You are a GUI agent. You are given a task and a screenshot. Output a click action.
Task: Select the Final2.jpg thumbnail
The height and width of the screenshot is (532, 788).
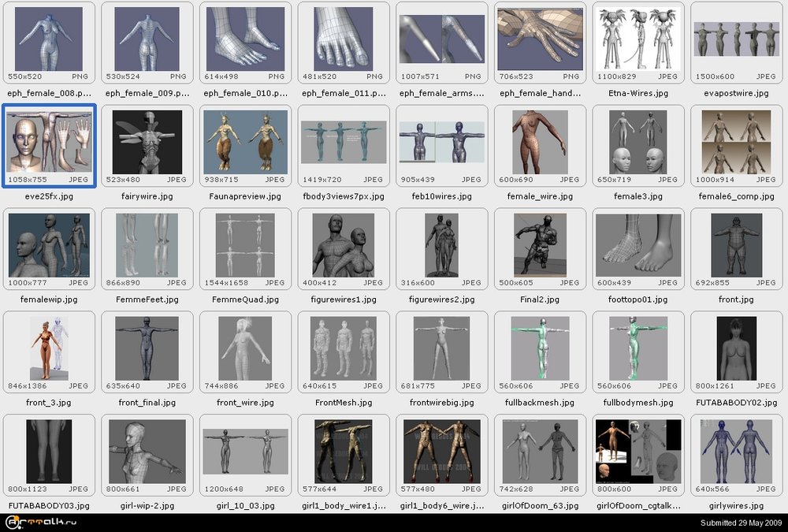[540, 245]
